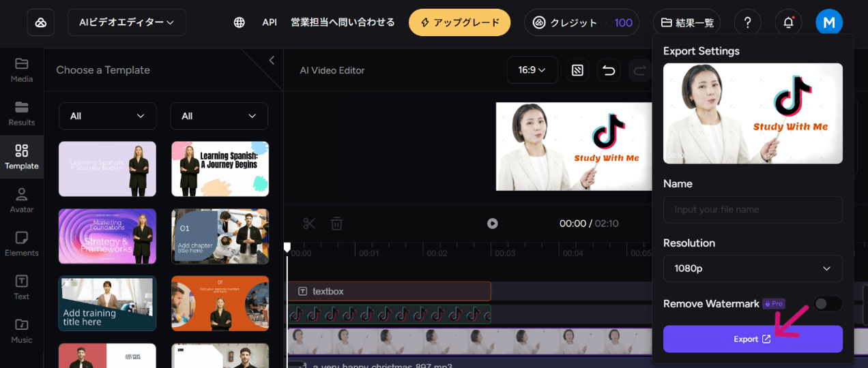Open the Music sidebar tab
Screen dimensions: 868x368
pos(22,331)
